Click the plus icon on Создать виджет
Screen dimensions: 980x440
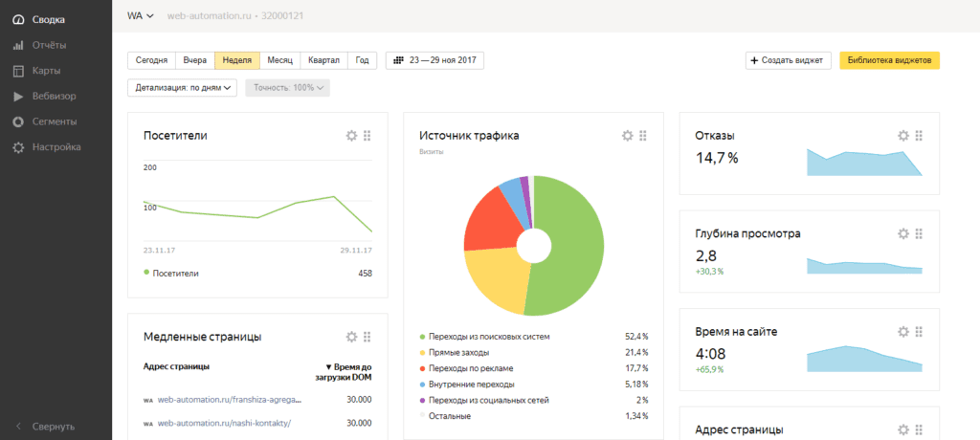754,60
